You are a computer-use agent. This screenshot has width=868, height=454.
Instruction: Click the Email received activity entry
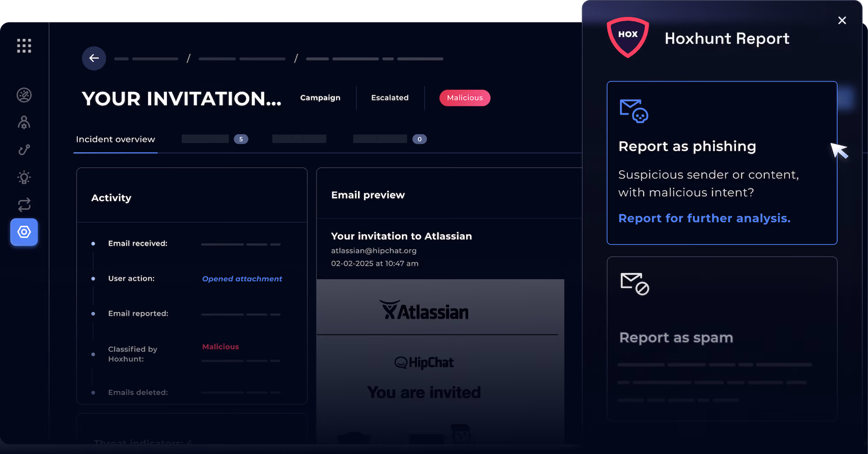138,244
